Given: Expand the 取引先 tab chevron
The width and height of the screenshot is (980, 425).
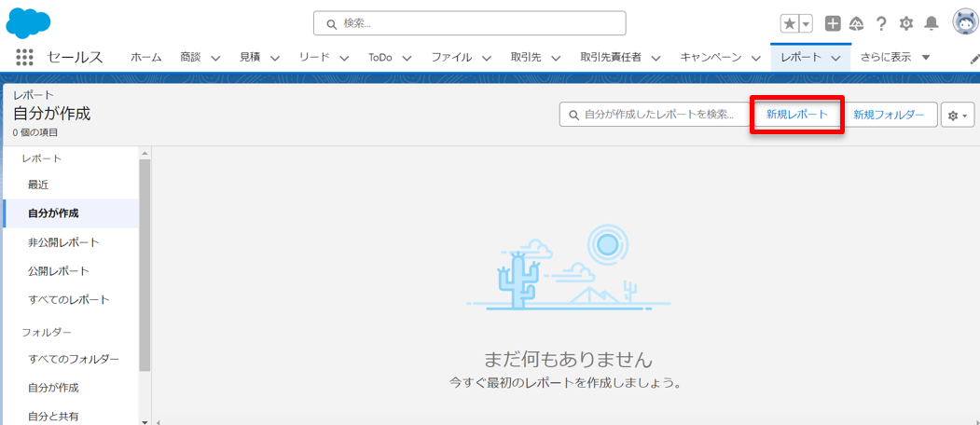Looking at the screenshot, I should [x=555, y=58].
